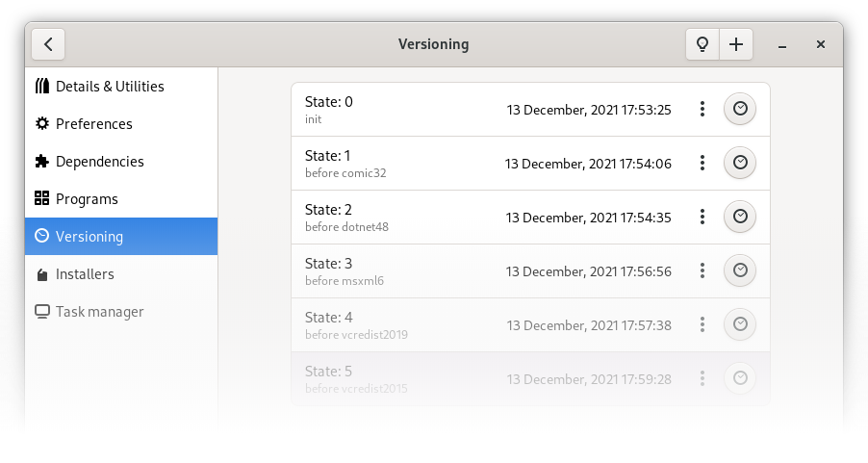Click the lightbulb help icon
This screenshot has width=868, height=463.
702,44
